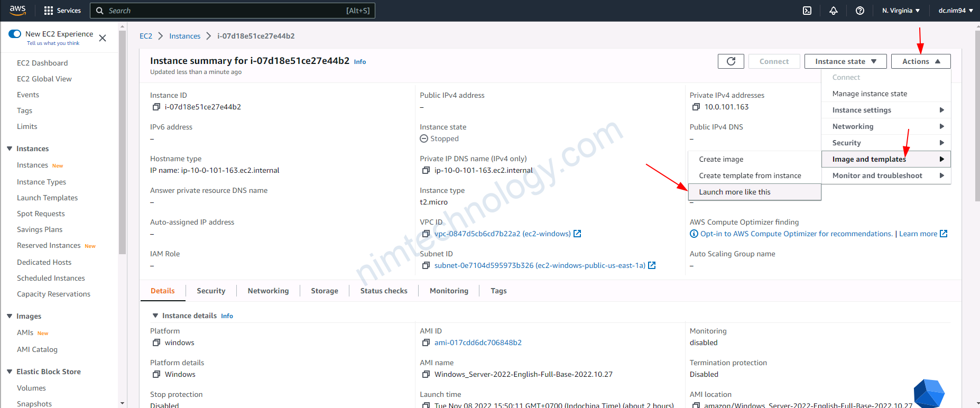This screenshot has width=980, height=408.
Task: Click the Compute Optimizer info icon
Action: tap(694, 234)
